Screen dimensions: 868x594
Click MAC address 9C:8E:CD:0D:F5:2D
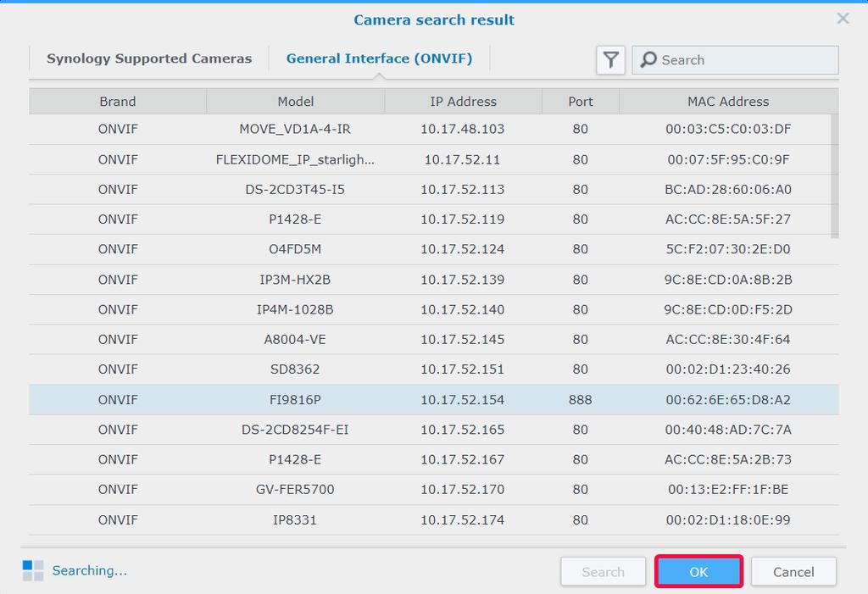(x=728, y=310)
